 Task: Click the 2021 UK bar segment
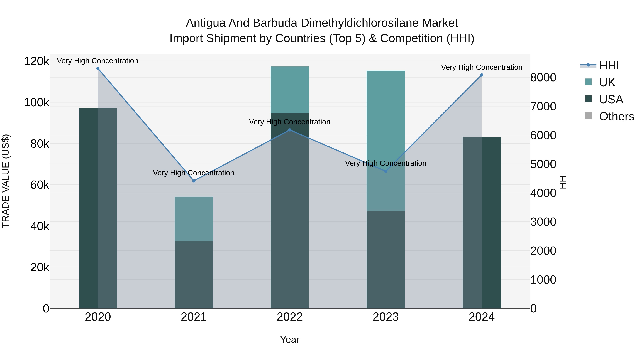click(x=194, y=219)
